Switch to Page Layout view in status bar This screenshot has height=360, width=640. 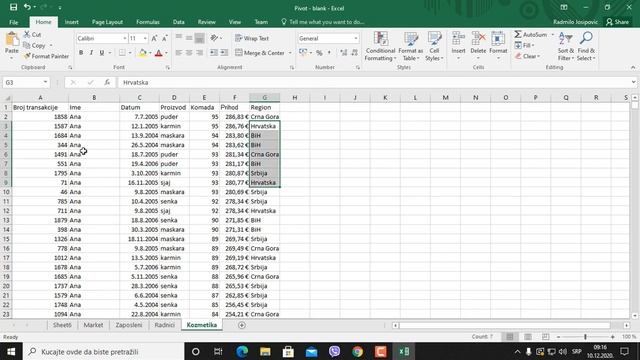pos(528,337)
